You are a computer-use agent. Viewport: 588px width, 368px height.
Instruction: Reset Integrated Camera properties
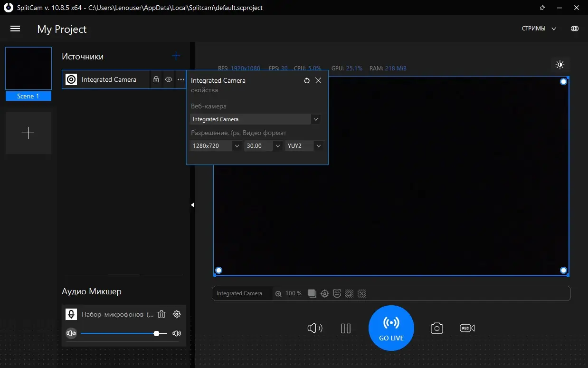pyautogui.click(x=307, y=81)
